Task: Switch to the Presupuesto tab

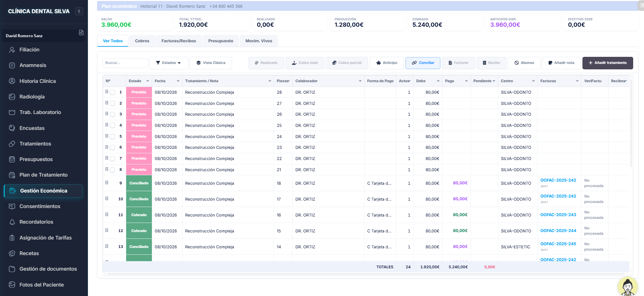Action: (x=221, y=41)
